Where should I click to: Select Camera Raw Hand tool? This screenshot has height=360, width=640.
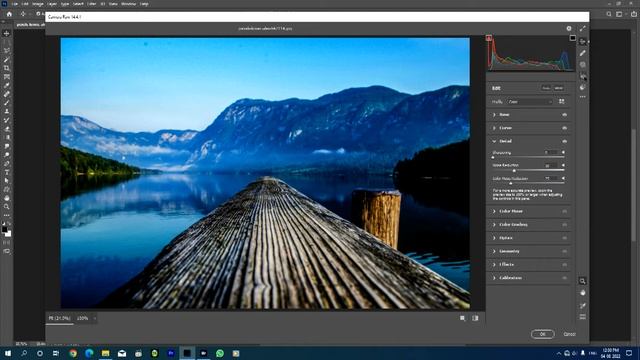pos(582,293)
